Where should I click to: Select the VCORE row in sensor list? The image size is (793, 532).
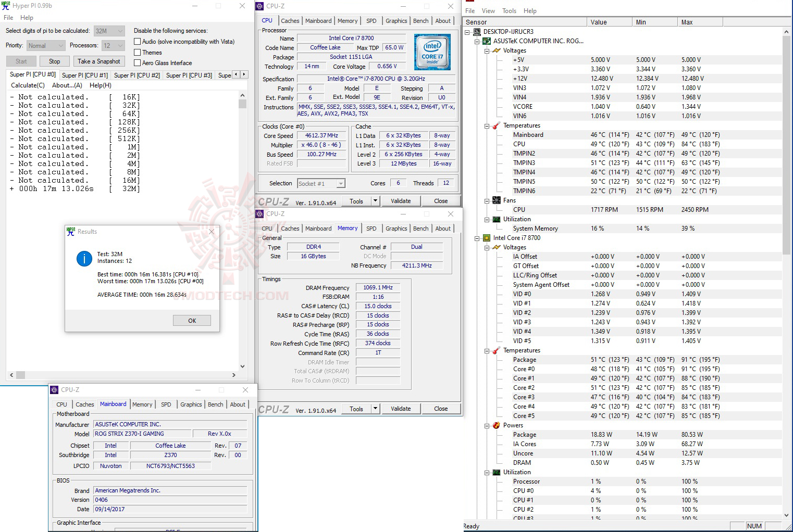click(623, 107)
